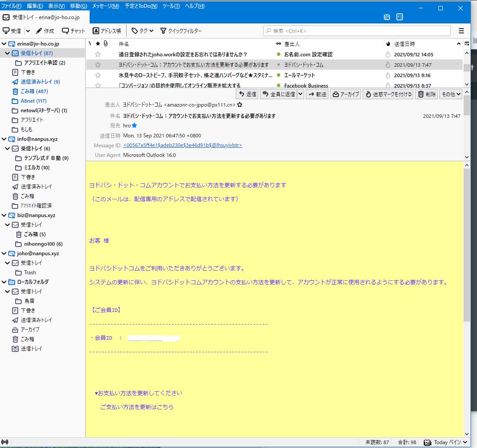Archive the message with the アーカイブ icon
The image size is (477, 448).
coord(345,94)
